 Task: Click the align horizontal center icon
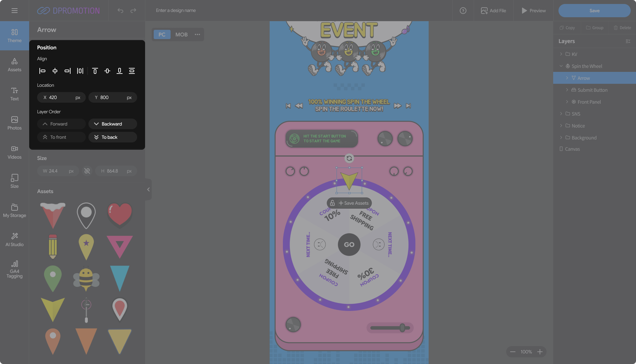(55, 71)
